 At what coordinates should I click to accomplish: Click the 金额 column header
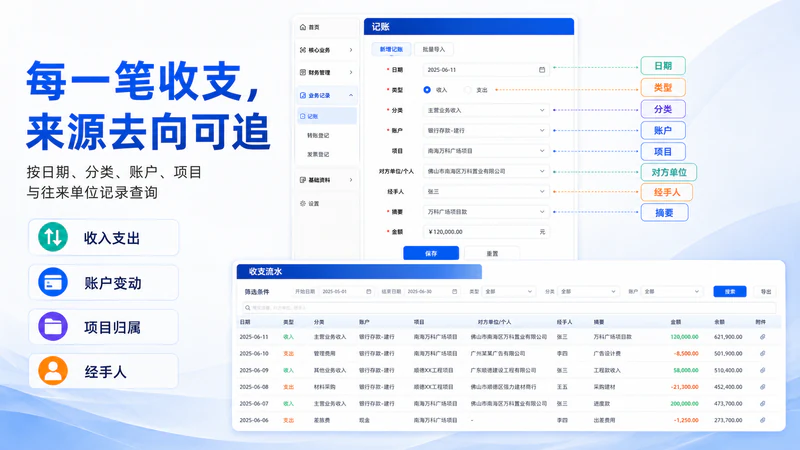pos(676,322)
